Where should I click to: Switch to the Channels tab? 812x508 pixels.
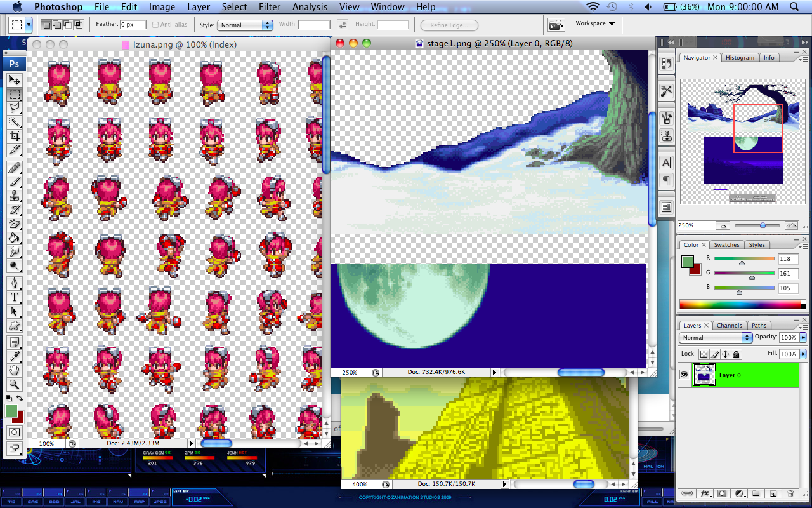[729, 326]
